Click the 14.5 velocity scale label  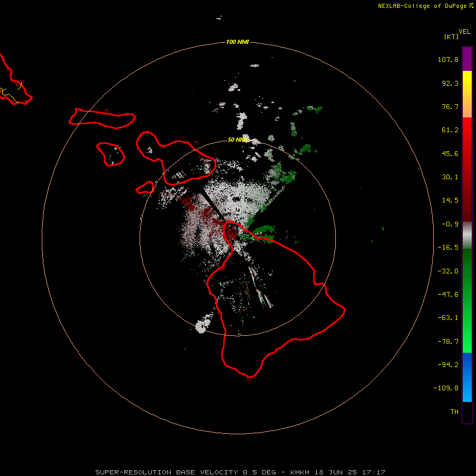450,200
